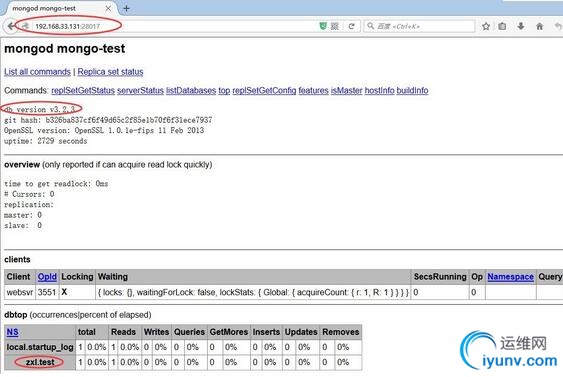Go to the home page icon
Image resolution: width=563 pixels, height=377 pixels.
(x=539, y=26)
